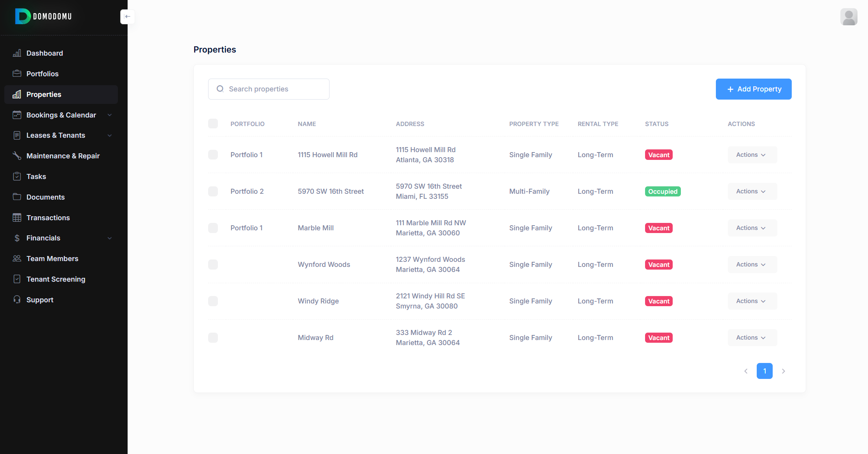Click the Support headset icon
The width and height of the screenshot is (868, 454).
[x=17, y=300]
